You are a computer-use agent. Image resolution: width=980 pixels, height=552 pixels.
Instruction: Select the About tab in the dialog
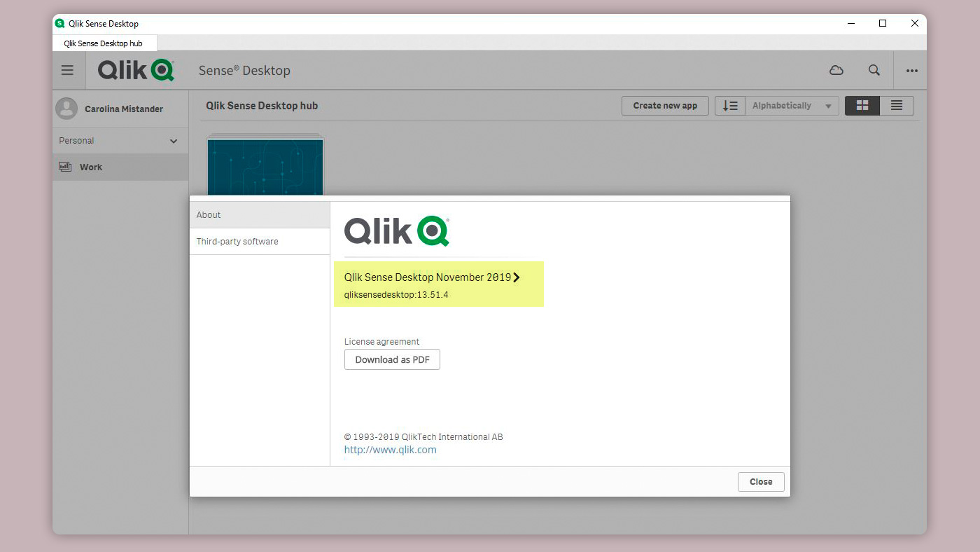point(260,215)
